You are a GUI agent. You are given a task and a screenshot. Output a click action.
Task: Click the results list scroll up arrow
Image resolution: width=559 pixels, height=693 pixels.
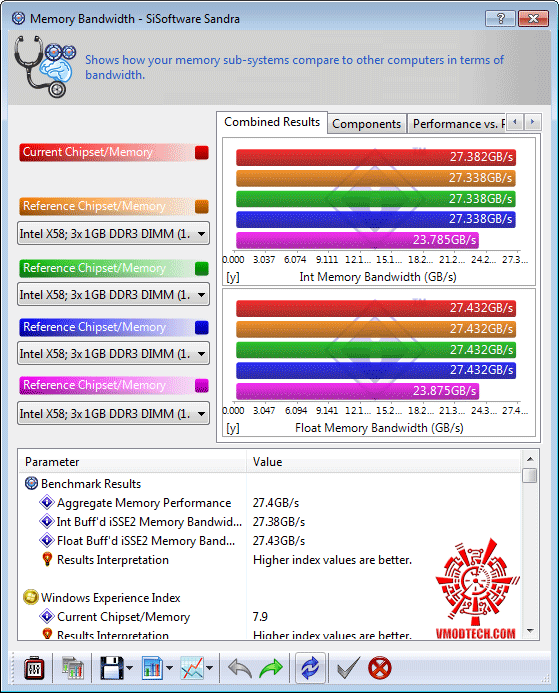(530, 459)
